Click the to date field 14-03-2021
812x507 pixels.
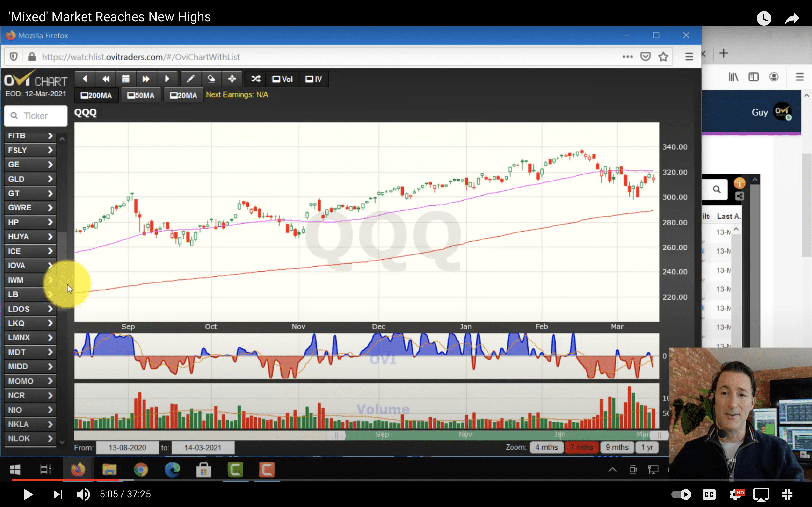(203, 448)
